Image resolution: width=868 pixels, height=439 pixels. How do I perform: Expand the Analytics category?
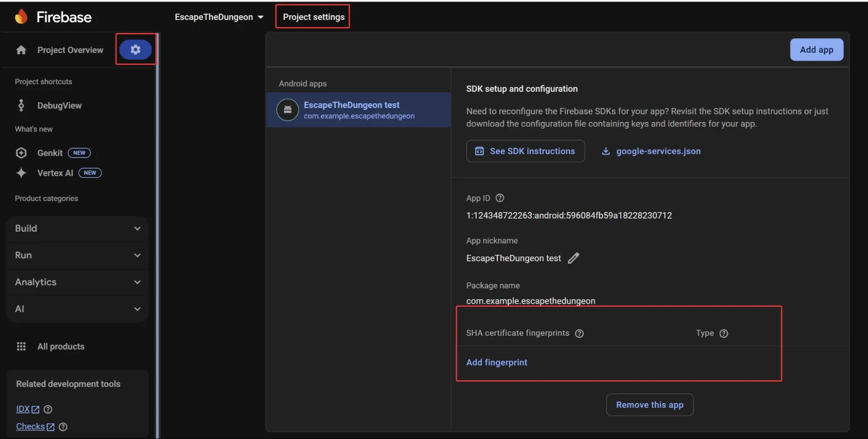click(x=78, y=282)
